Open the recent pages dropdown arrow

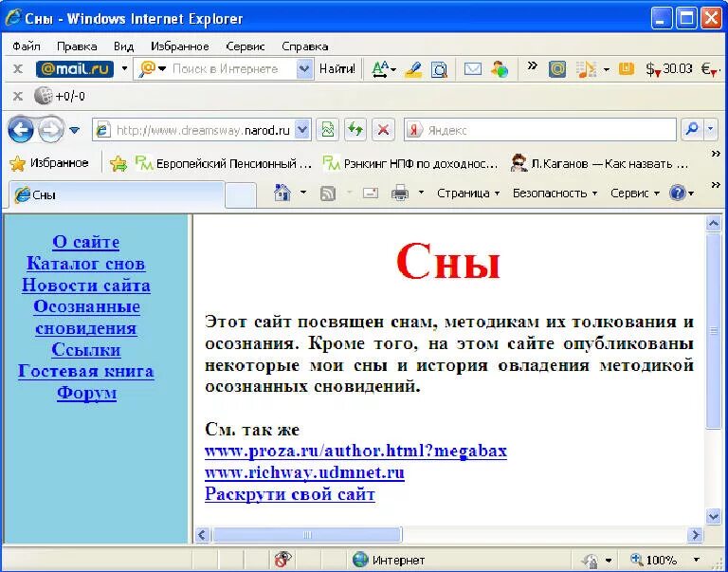[74, 130]
